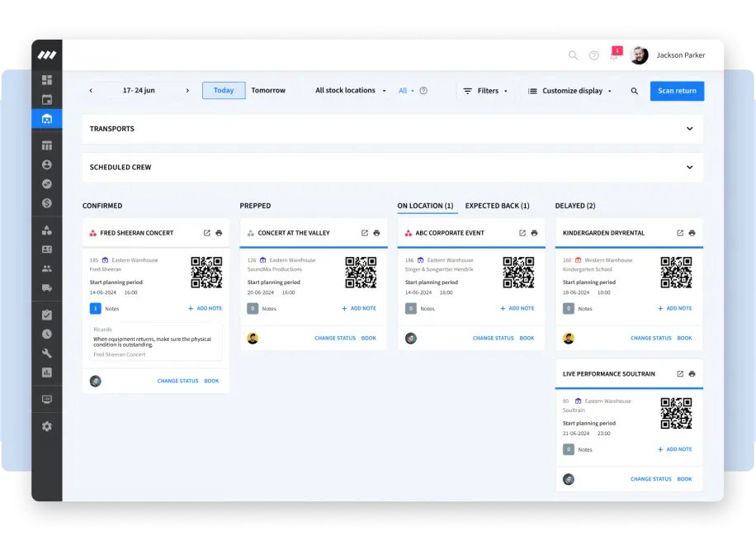Change status of Live Performance Soultrain
The image size is (756, 541).
click(x=650, y=479)
